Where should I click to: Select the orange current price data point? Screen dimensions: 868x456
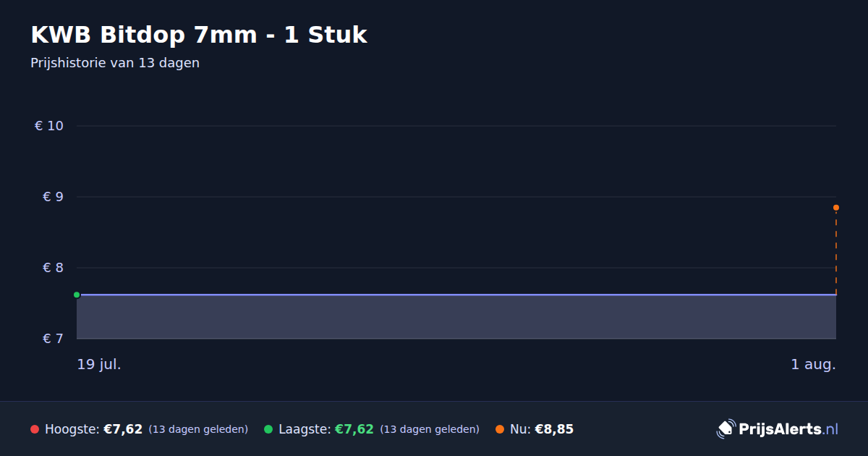(x=836, y=208)
